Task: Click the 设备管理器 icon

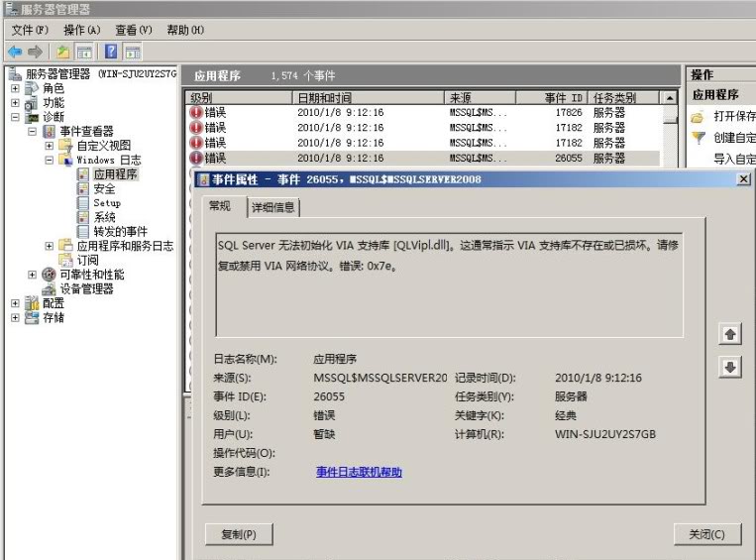Action: coord(49,289)
